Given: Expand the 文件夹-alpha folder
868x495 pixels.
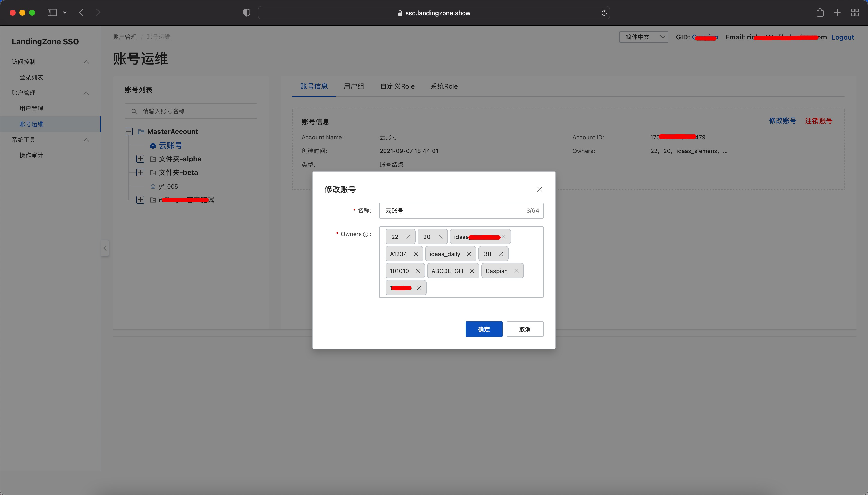Looking at the screenshot, I should [x=140, y=159].
